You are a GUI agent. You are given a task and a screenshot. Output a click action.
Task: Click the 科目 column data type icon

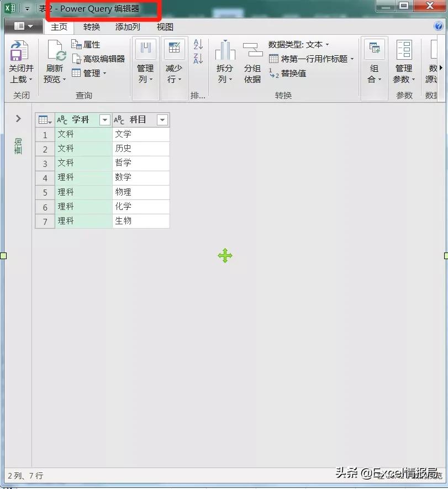pyautogui.click(x=119, y=120)
